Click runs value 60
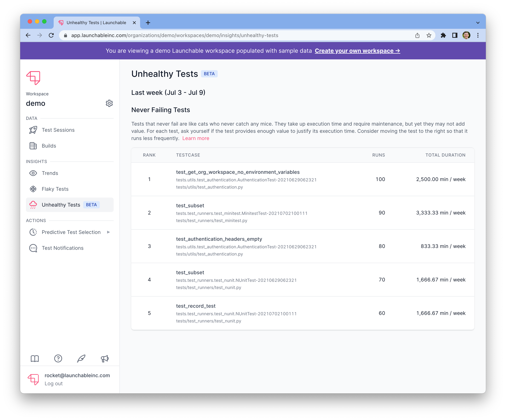506x420 pixels. pos(382,313)
